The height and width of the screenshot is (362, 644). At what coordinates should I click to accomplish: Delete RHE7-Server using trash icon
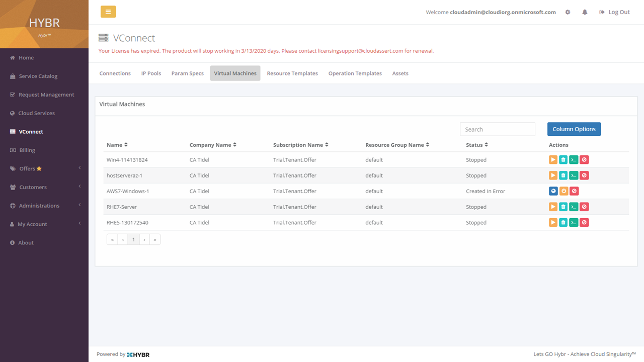(563, 207)
